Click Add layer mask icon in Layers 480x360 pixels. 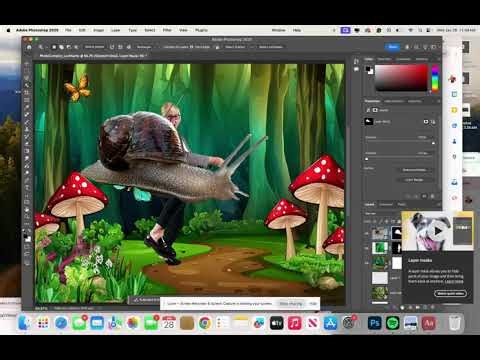coord(402,307)
